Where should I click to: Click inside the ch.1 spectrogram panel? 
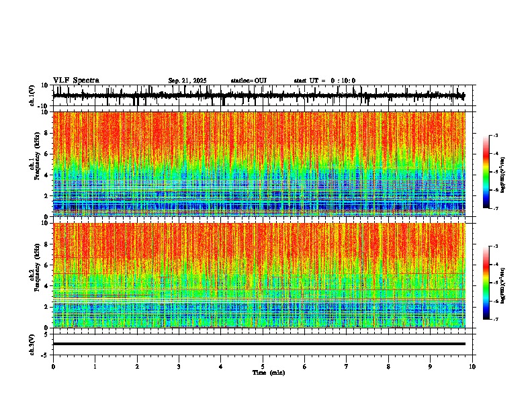[259, 164]
